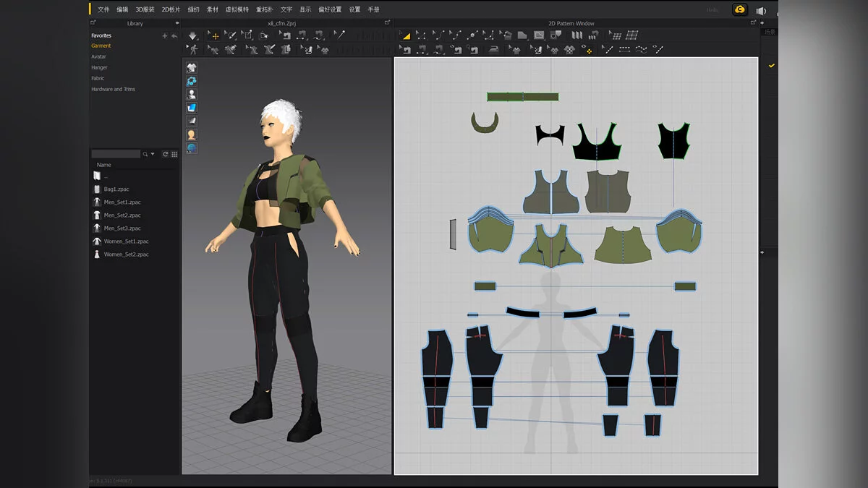Open the search filter dropdown arrow in Library
This screenshot has width=868, height=488.
pos(153,154)
